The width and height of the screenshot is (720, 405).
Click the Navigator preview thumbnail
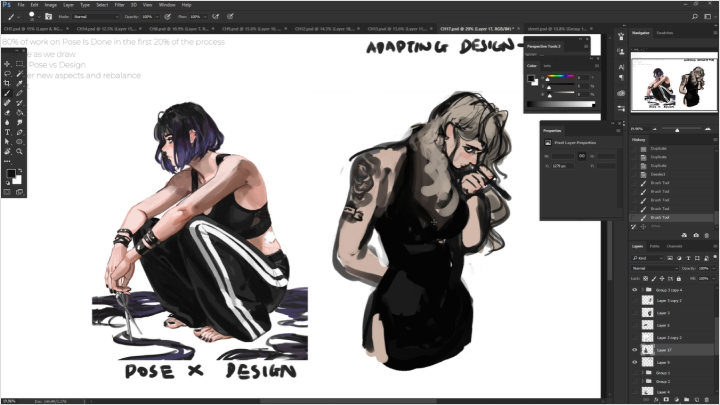pos(674,83)
